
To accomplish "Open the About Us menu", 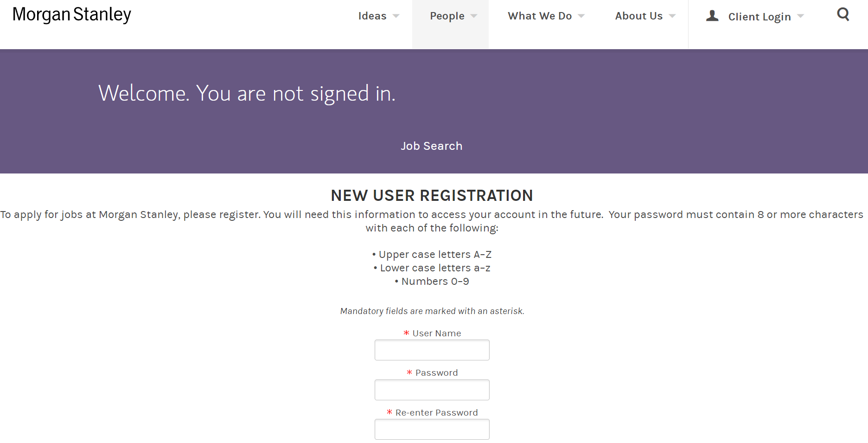I will click(639, 16).
